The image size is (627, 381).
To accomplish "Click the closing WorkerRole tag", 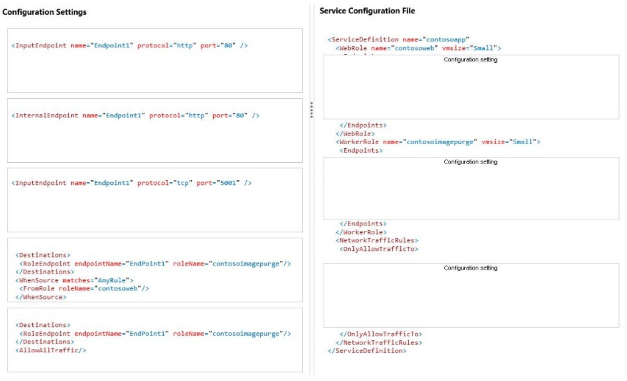I will click(x=361, y=232).
